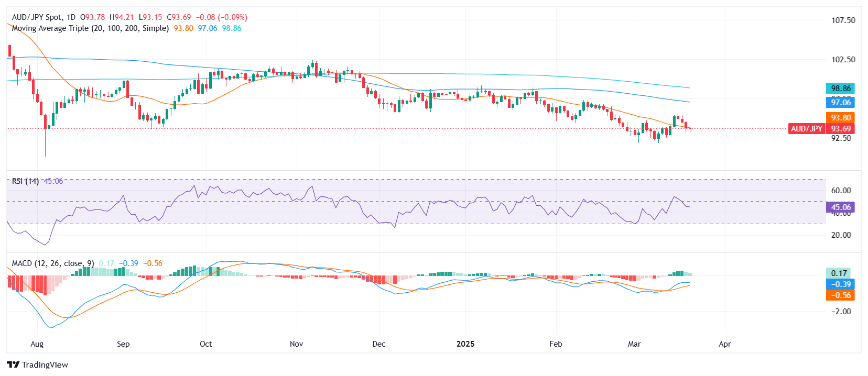Click the cyan 98.86 moving average tag
Image resolution: width=868 pixels, height=376 pixels.
(x=840, y=89)
